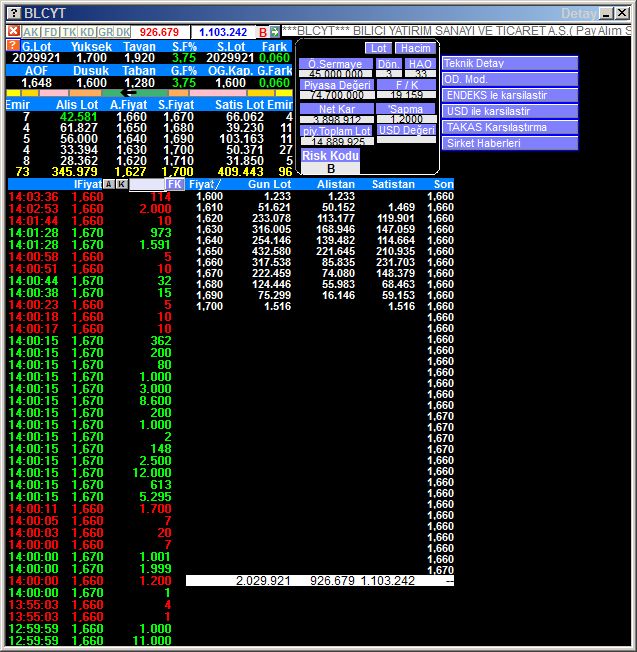This screenshot has height=652, width=637.
Task: Click the Alis Lot column header
Action: click(x=77, y=105)
